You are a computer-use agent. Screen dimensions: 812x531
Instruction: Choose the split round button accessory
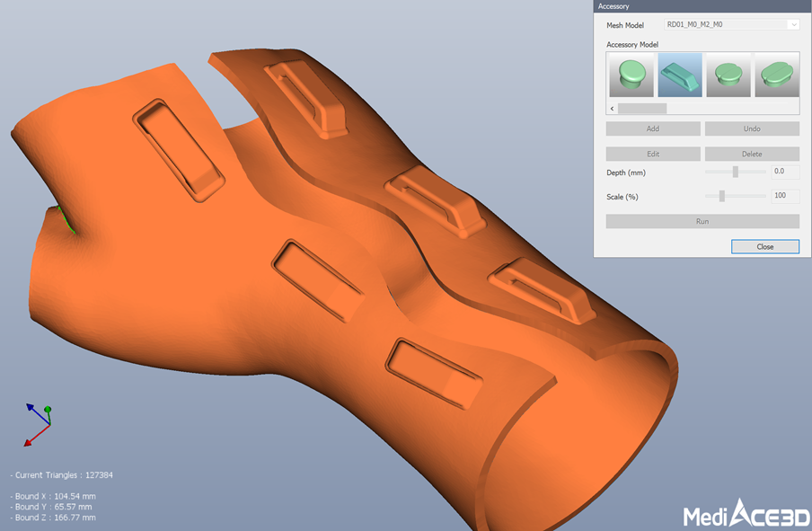pos(728,75)
